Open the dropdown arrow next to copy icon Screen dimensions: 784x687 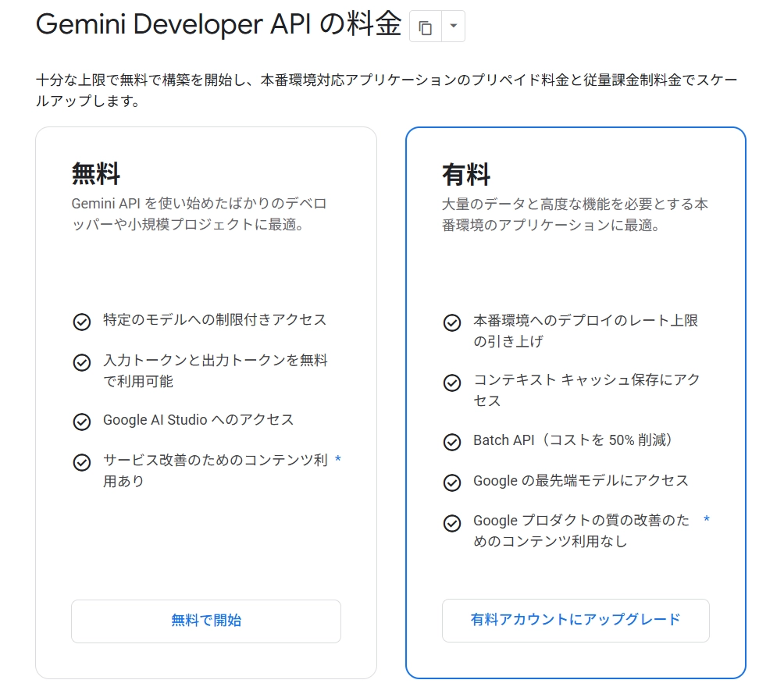[x=454, y=27]
